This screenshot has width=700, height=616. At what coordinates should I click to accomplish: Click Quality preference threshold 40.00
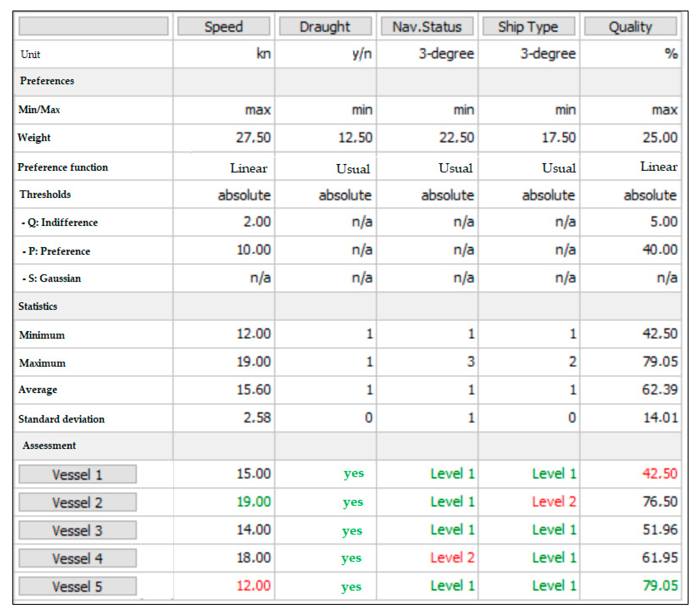(x=660, y=250)
